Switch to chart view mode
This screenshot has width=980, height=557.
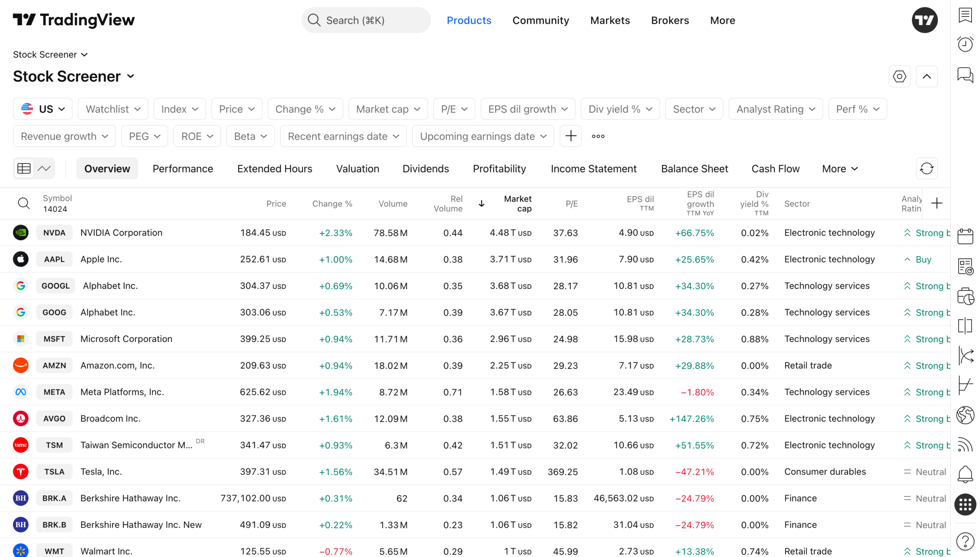pyautogui.click(x=44, y=168)
